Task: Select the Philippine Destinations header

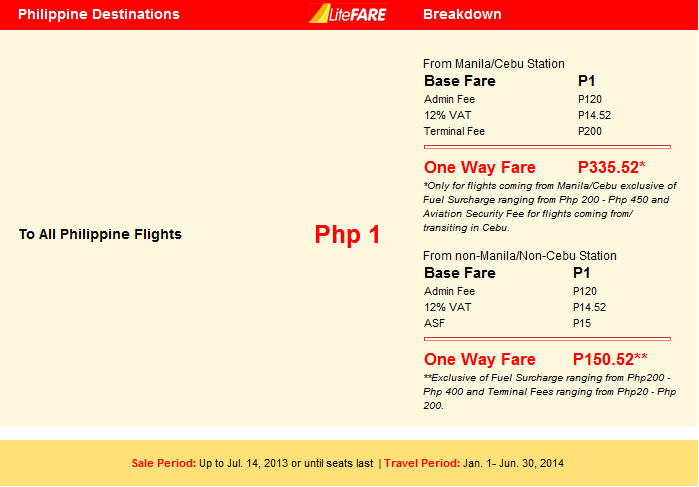Action: point(99,14)
